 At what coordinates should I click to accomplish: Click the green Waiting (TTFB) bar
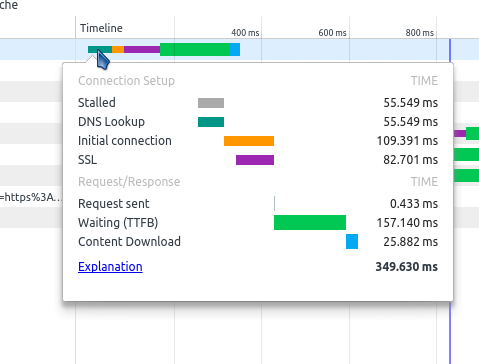pyautogui.click(x=310, y=222)
